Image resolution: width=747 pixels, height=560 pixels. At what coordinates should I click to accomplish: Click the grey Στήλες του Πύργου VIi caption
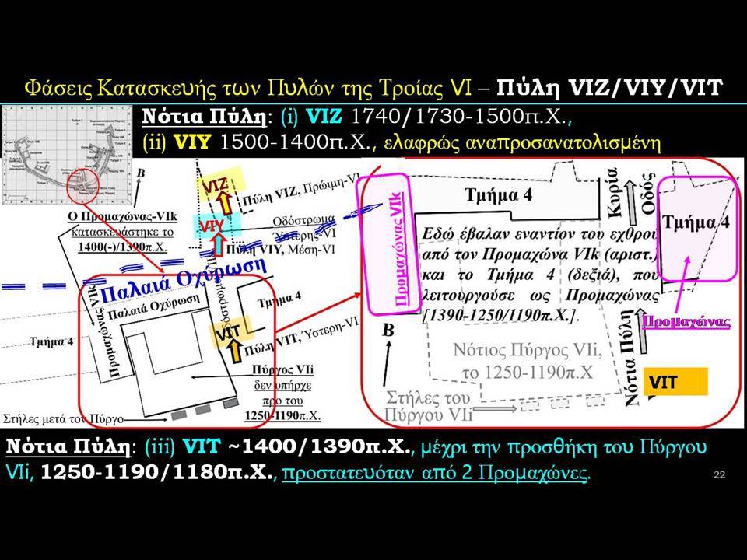pos(428,406)
